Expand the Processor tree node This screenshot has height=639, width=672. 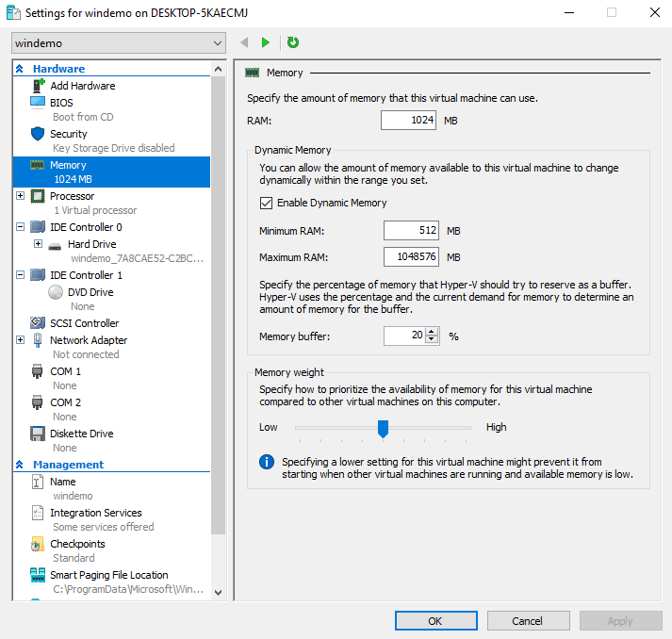pyautogui.click(x=21, y=196)
